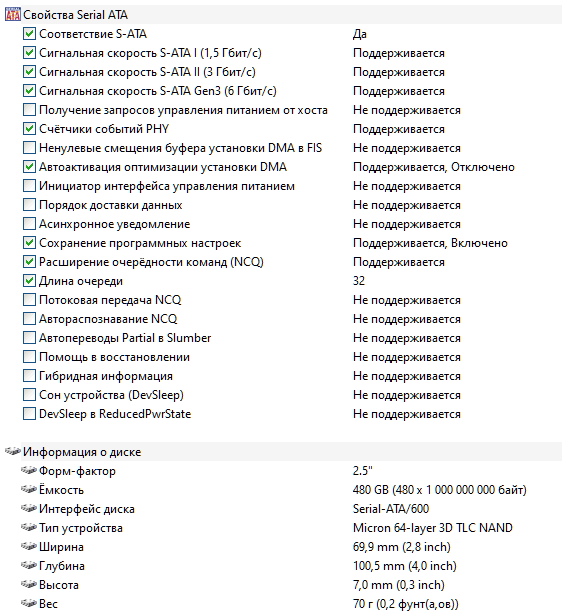Select the Свойства Serial ATA header row

tap(283, 15)
